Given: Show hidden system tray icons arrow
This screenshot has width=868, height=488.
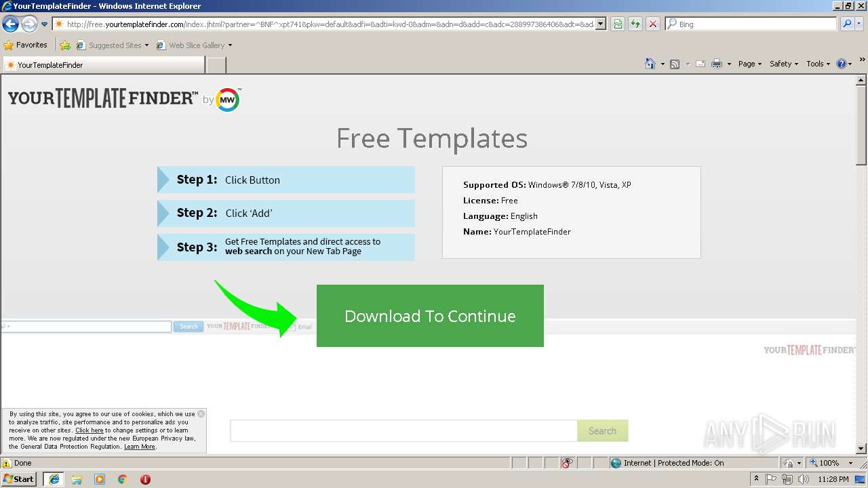Looking at the screenshot, I should 757,479.
